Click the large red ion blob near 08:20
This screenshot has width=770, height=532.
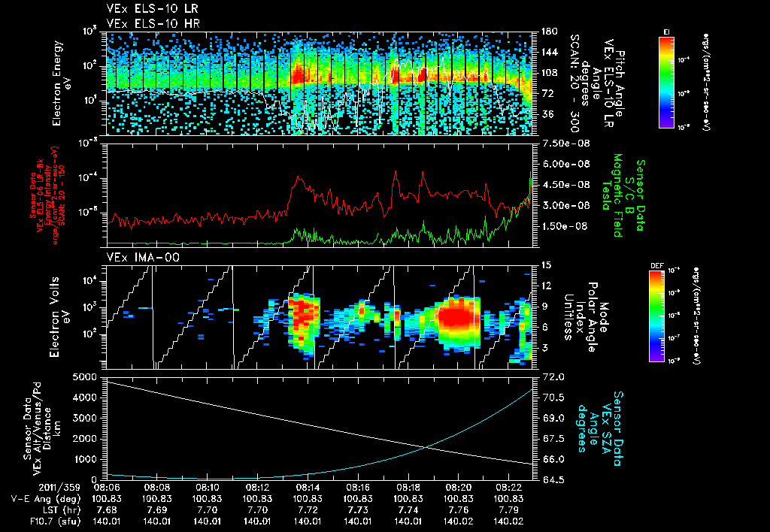pos(458,318)
